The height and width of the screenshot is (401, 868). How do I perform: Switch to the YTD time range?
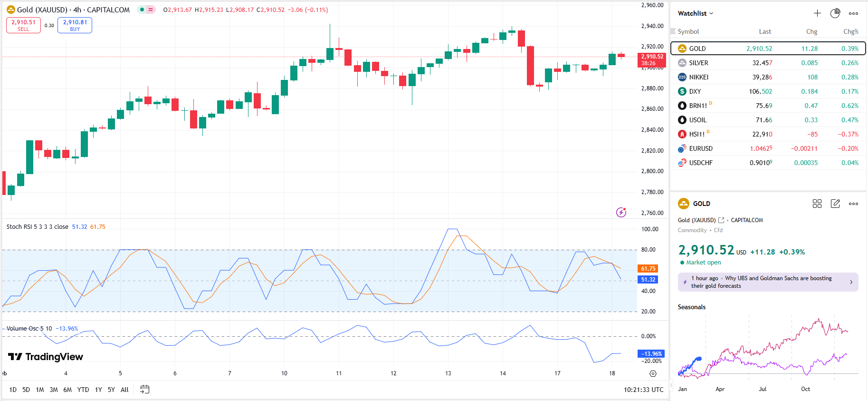tap(83, 390)
